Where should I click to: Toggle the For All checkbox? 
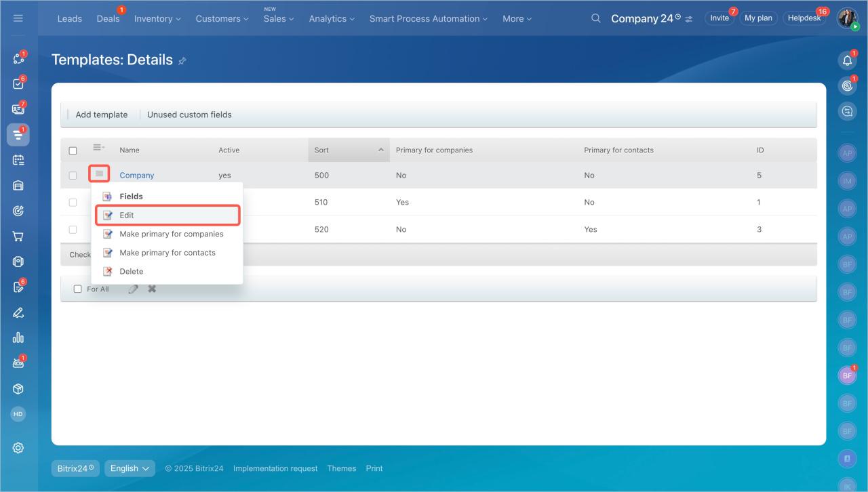(x=77, y=289)
